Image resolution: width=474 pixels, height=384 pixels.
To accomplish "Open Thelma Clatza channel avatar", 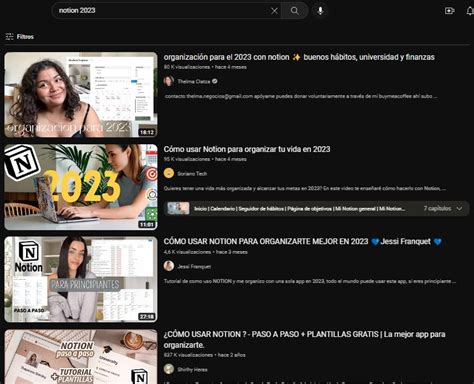I will (169, 81).
